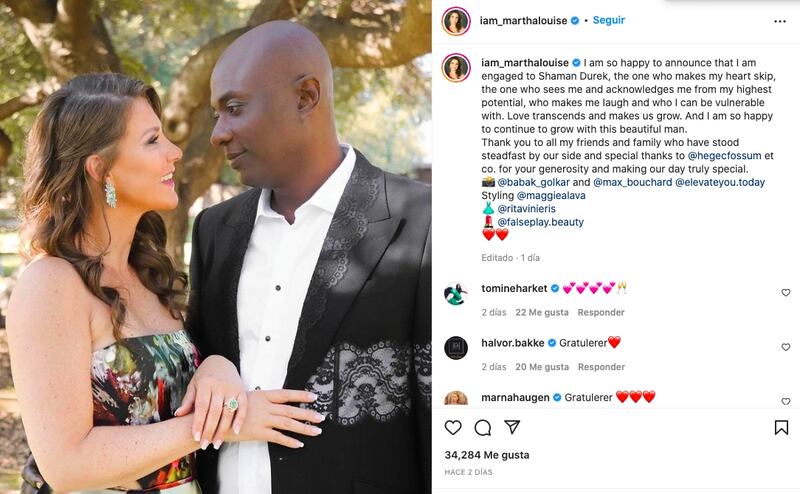Open halvor.bakke's profile avatar
Viewport: 800px width, 494px height.
coord(456,348)
